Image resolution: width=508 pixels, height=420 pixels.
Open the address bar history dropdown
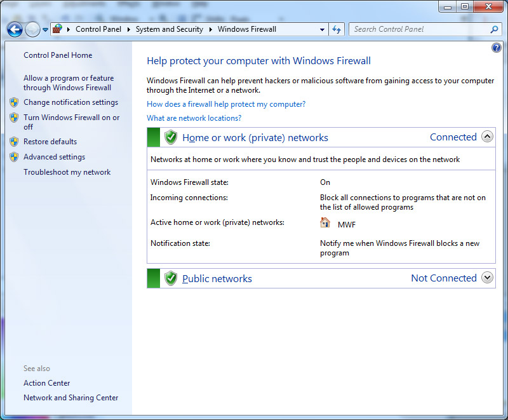click(x=322, y=29)
